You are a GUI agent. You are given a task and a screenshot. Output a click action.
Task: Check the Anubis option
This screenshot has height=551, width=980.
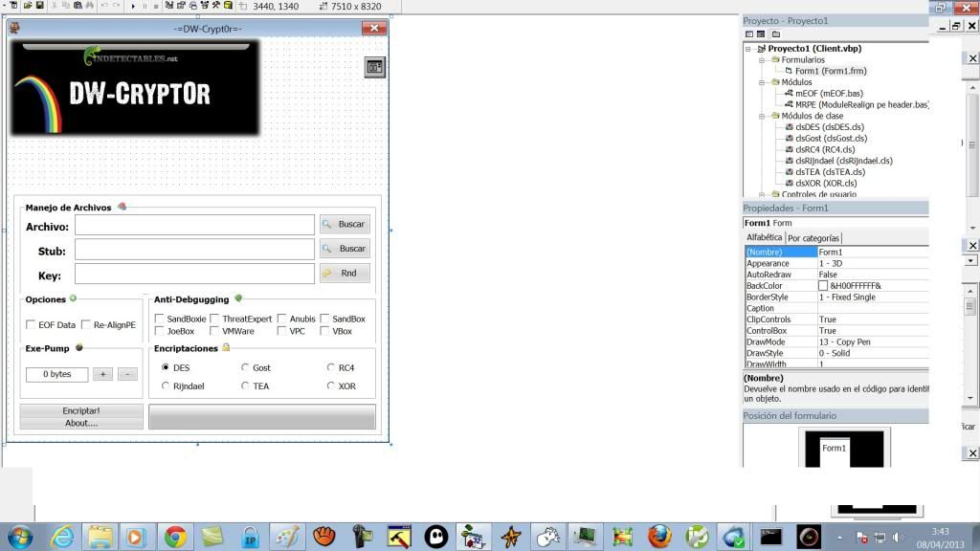282,319
